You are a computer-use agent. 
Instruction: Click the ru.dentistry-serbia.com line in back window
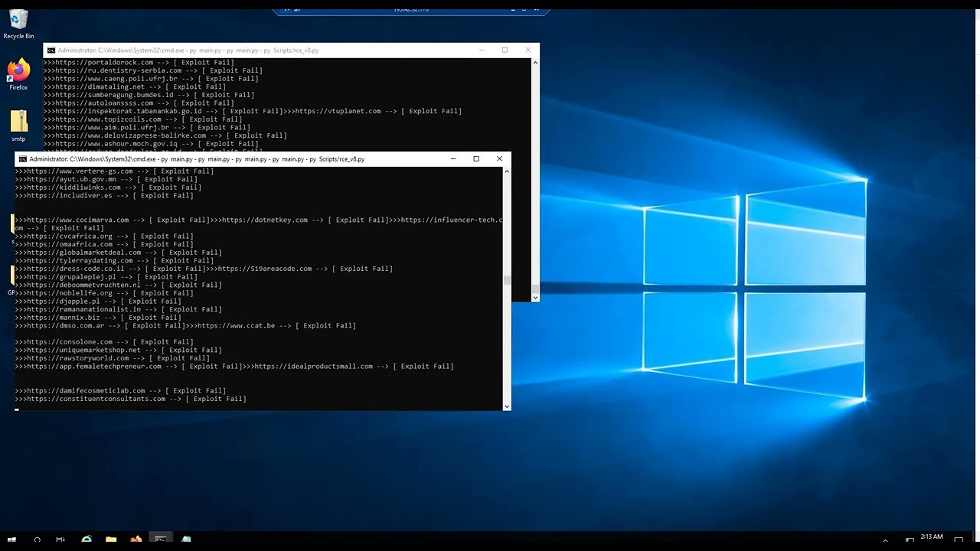[153, 70]
